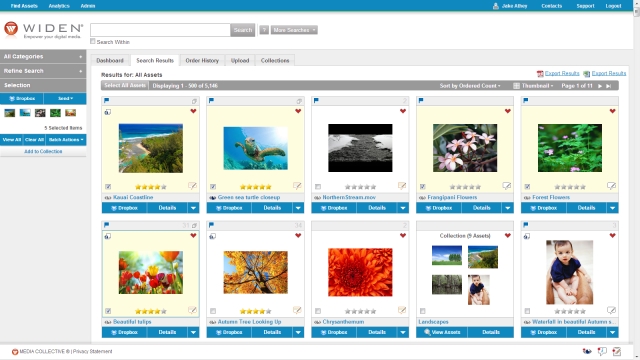Image resolution: width=640 pixels, height=360 pixels.
Task: Click the versions icon atop Green sea turtle card
Action: pos(299,101)
